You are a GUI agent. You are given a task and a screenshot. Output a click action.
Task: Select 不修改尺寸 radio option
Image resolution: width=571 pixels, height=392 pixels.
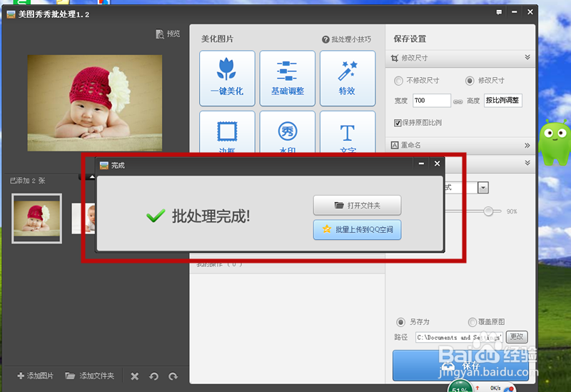(398, 81)
